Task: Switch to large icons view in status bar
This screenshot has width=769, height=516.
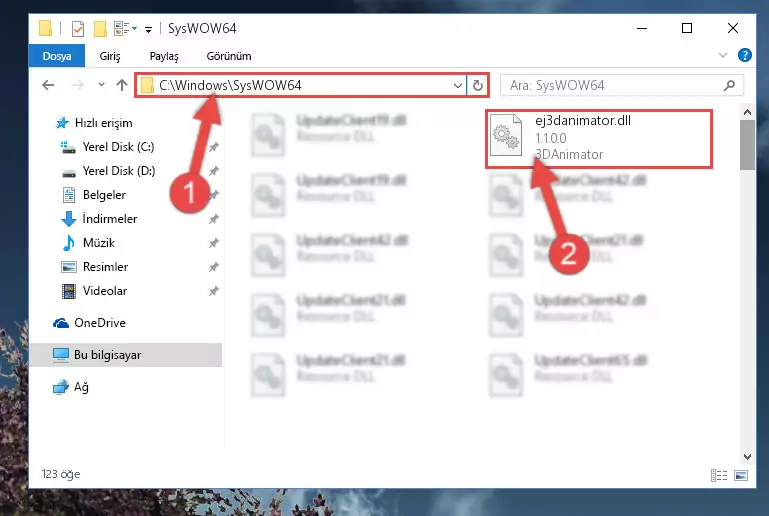Action: tap(741, 475)
